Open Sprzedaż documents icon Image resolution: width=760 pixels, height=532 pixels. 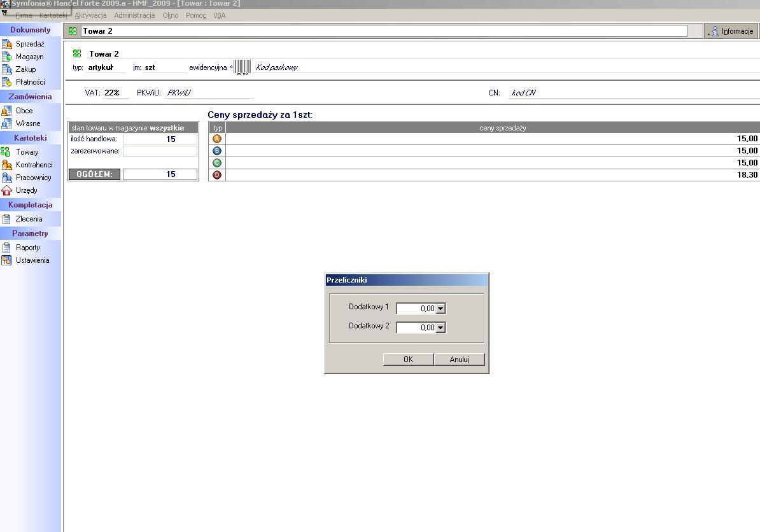coord(7,44)
